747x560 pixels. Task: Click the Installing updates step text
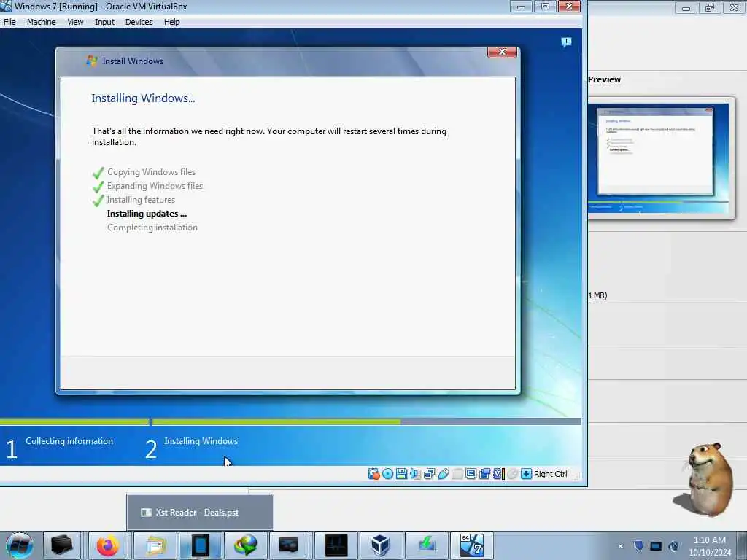(147, 214)
